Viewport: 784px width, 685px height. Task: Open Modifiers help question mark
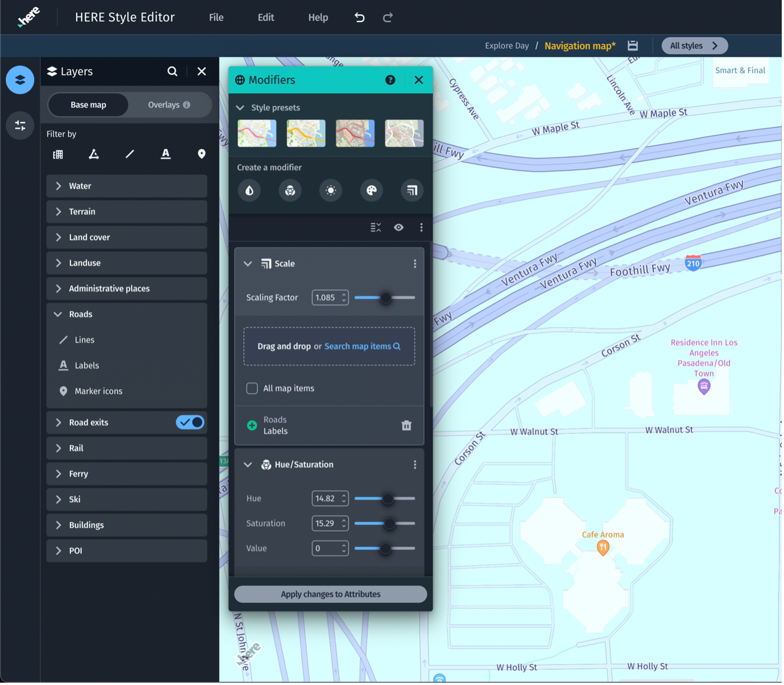point(390,80)
